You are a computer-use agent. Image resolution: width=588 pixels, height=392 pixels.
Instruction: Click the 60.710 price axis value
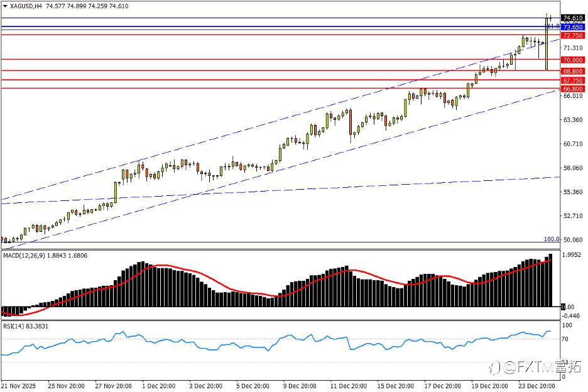(573, 144)
